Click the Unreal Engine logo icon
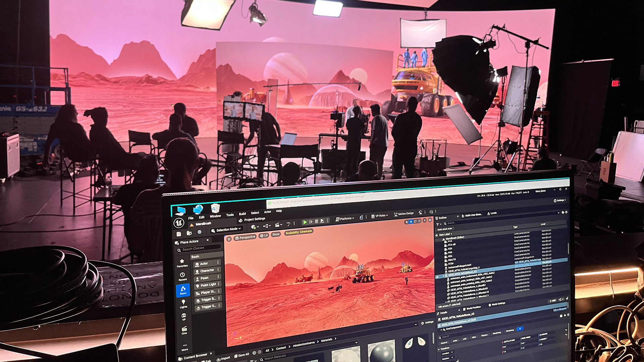This screenshot has height=362, width=644. pyautogui.click(x=179, y=223)
